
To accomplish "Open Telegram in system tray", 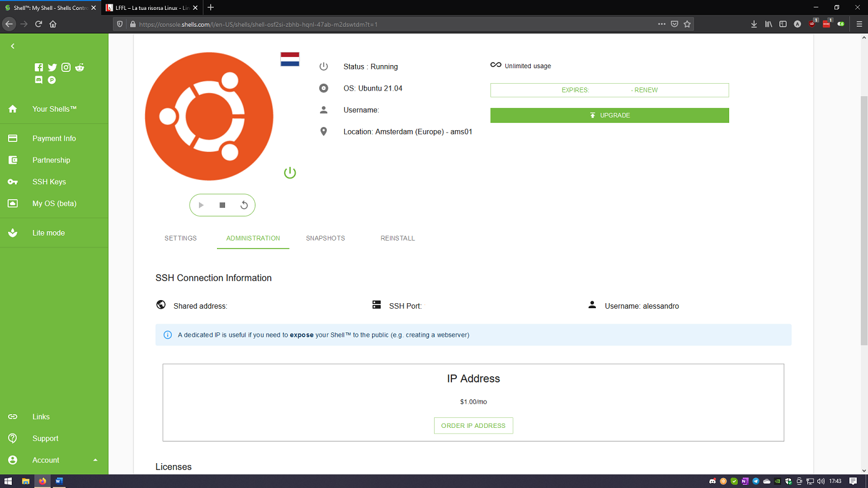I will (756, 481).
